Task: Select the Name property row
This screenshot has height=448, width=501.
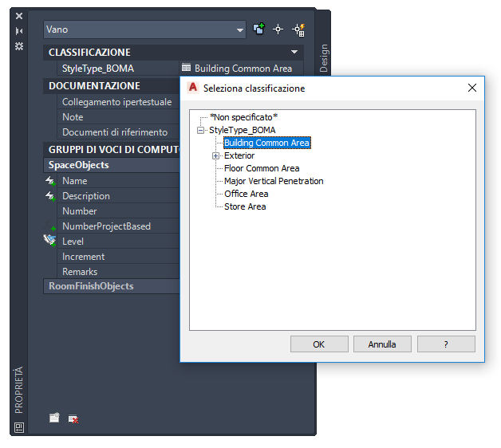Action: pyautogui.click(x=118, y=181)
